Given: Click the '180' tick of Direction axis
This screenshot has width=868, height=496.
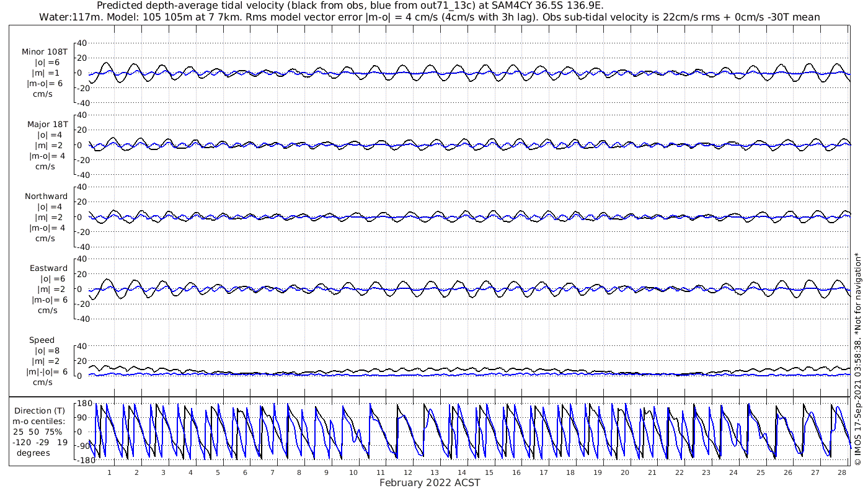Looking at the screenshot, I should [84, 404].
